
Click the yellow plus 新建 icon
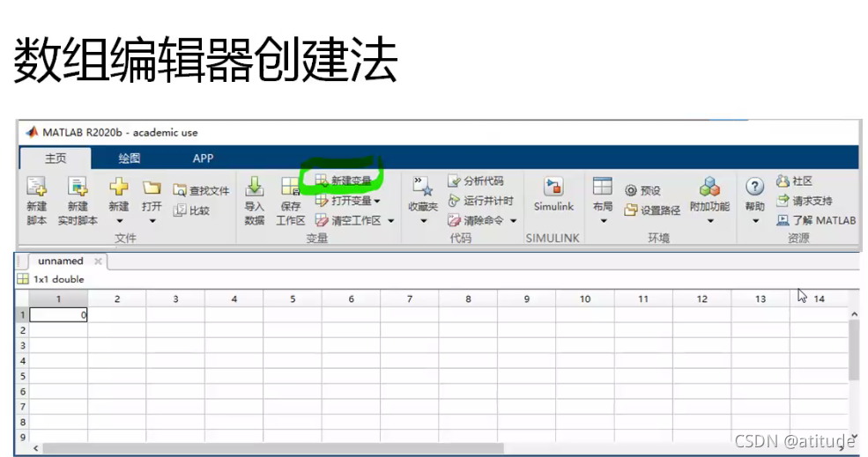pyautogui.click(x=118, y=187)
